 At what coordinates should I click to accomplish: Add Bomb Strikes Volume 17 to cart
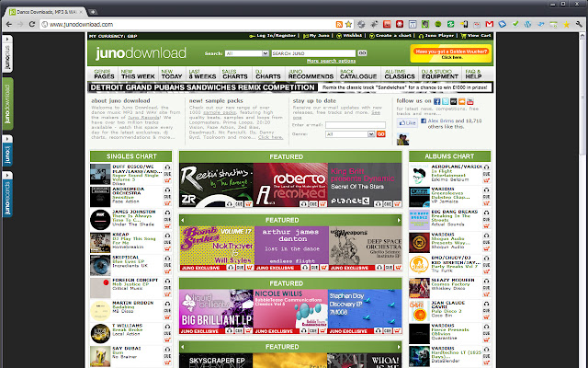(249, 268)
